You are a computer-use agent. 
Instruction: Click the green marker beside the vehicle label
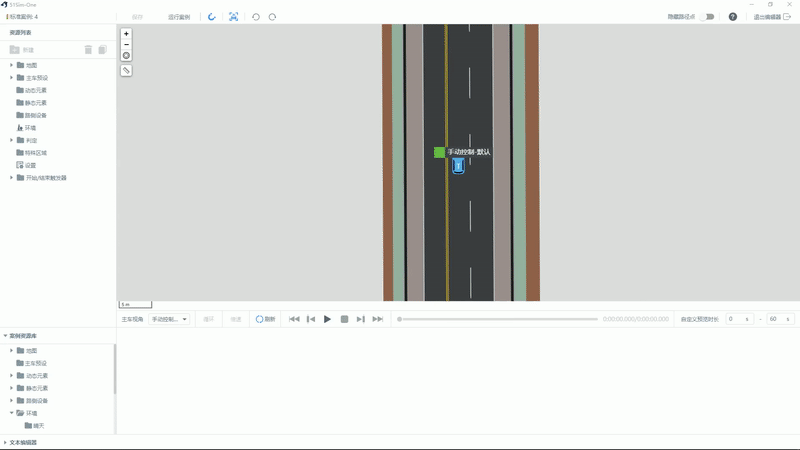click(x=439, y=152)
